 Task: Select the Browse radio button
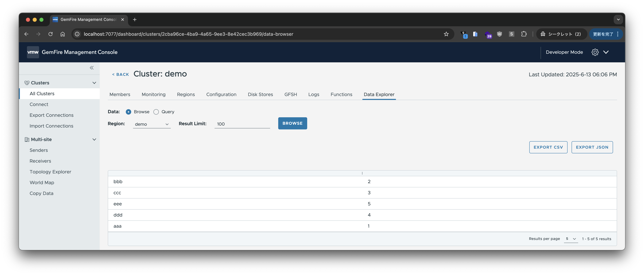pos(128,112)
